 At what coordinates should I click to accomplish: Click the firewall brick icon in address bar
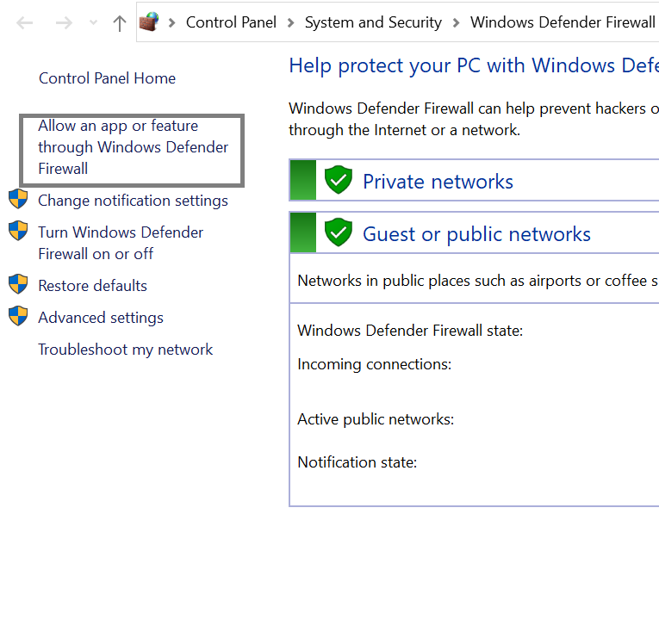149,22
